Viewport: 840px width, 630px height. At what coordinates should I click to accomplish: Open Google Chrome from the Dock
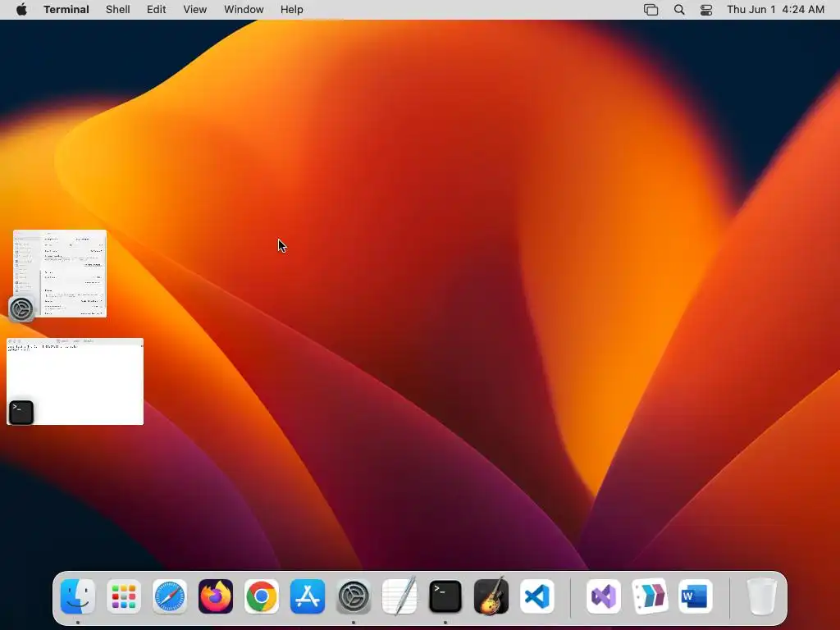coord(262,596)
